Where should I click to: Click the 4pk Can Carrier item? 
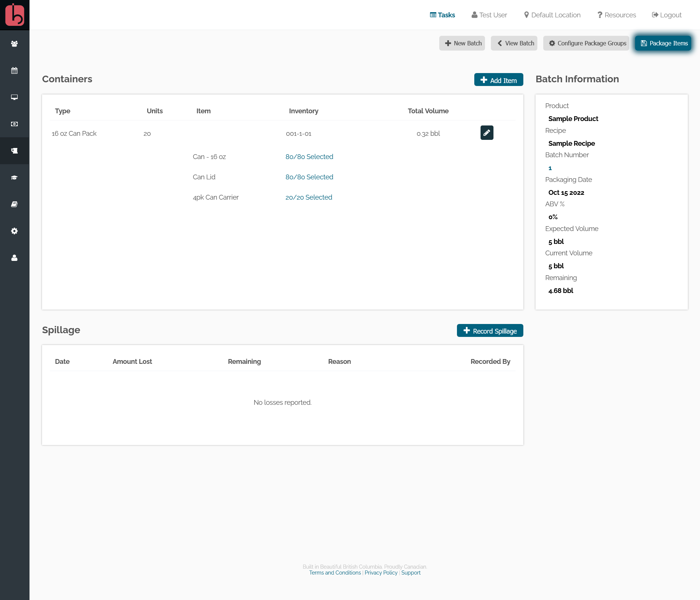point(215,197)
